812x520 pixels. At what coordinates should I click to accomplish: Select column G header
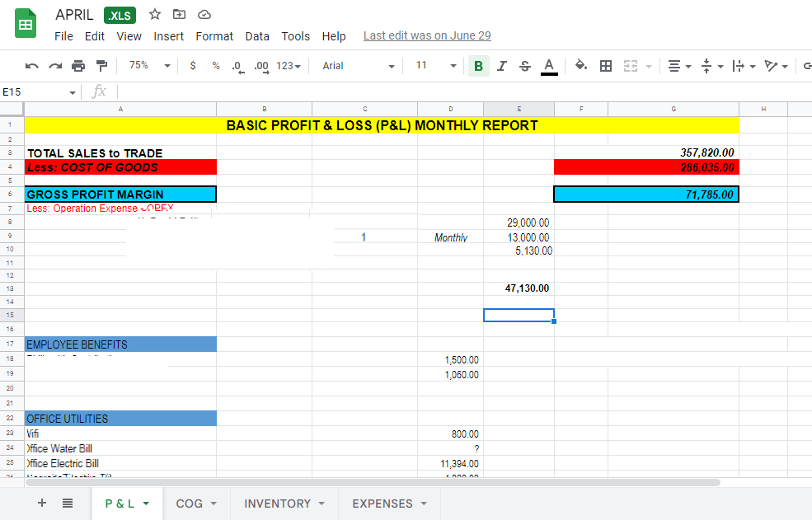pos(674,109)
